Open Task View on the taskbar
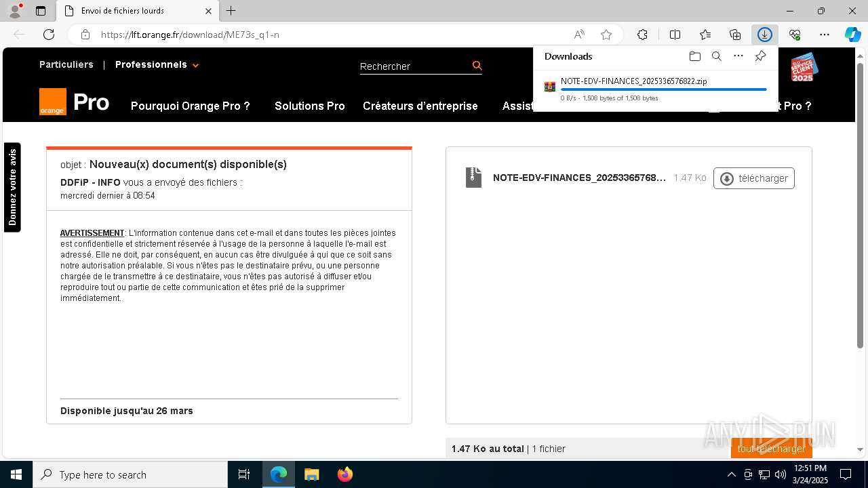This screenshot has width=868, height=488. pyautogui.click(x=244, y=474)
